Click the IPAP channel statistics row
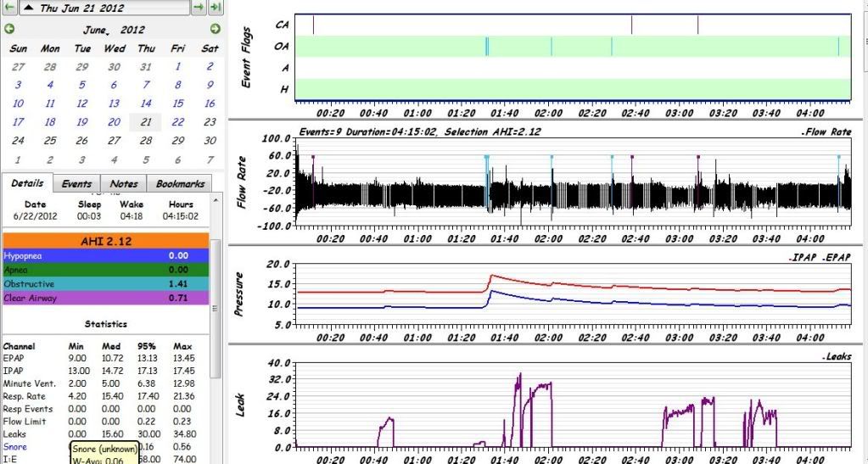 point(99,371)
